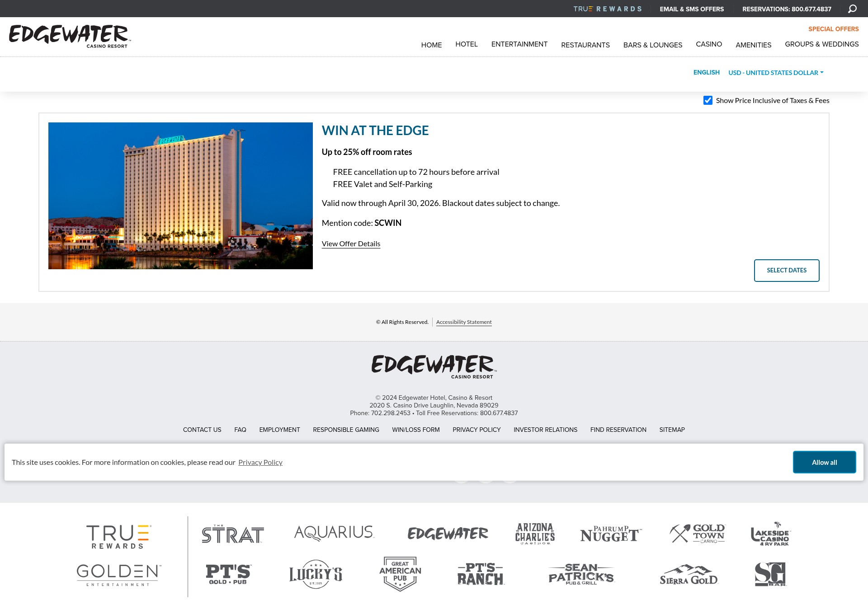Screen dimensions: 868x613
Task: Open Contact Us footer link
Action: tap(202, 430)
